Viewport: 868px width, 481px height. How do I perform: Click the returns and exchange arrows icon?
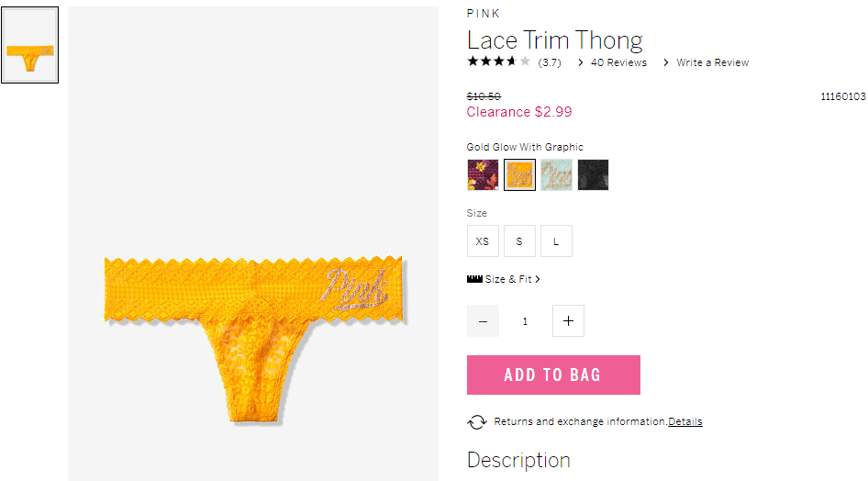(476, 422)
